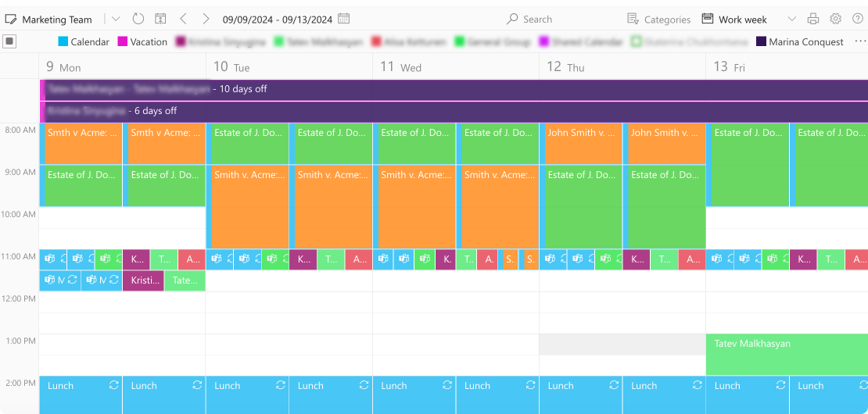Expand the dropdown chevron next to Marketing Team
The image size is (868, 414).
(x=116, y=19)
